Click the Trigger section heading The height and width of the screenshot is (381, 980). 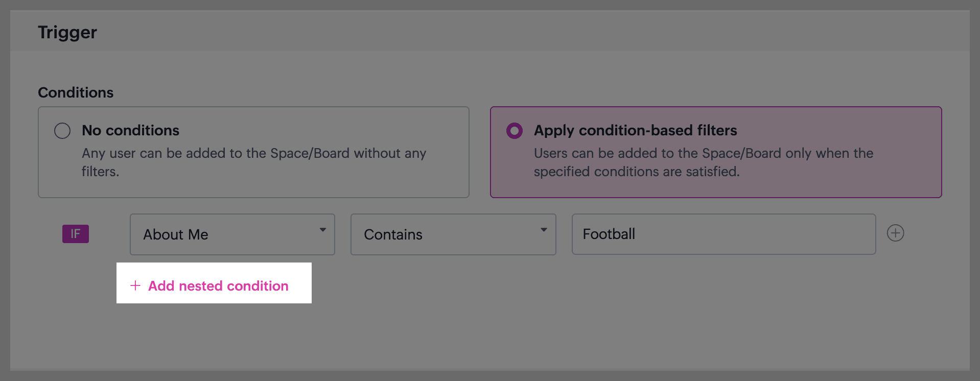coord(67,32)
